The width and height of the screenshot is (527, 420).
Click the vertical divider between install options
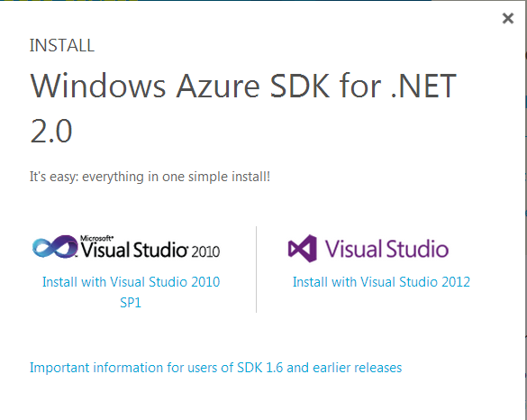[x=256, y=269]
